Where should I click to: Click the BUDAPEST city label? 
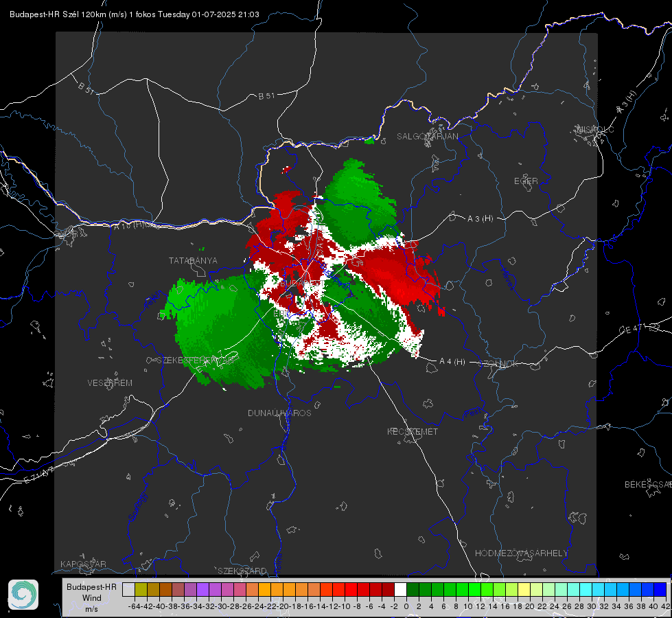[x=302, y=284]
